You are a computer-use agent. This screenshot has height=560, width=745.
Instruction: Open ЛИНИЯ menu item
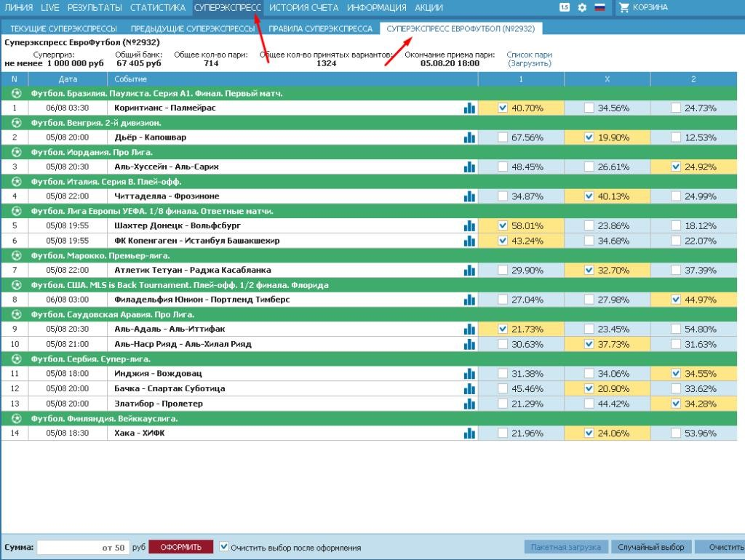18,7
